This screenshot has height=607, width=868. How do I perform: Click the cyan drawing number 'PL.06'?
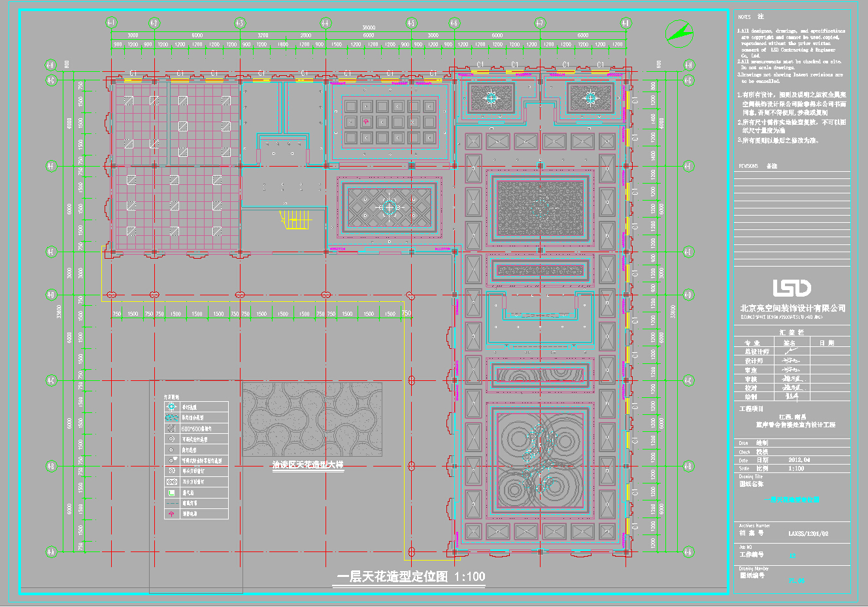[797, 580]
